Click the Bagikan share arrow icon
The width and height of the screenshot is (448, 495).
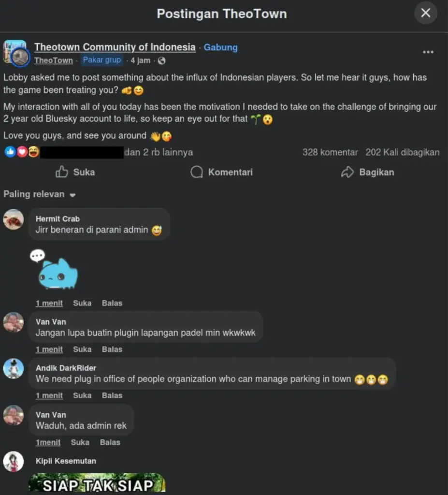pos(347,172)
